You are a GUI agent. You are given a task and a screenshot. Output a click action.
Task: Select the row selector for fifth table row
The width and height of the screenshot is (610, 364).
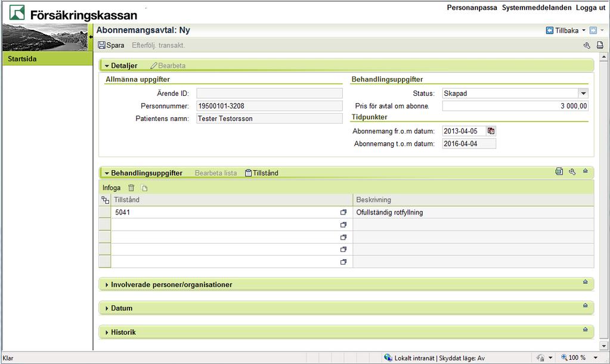tap(105, 262)
